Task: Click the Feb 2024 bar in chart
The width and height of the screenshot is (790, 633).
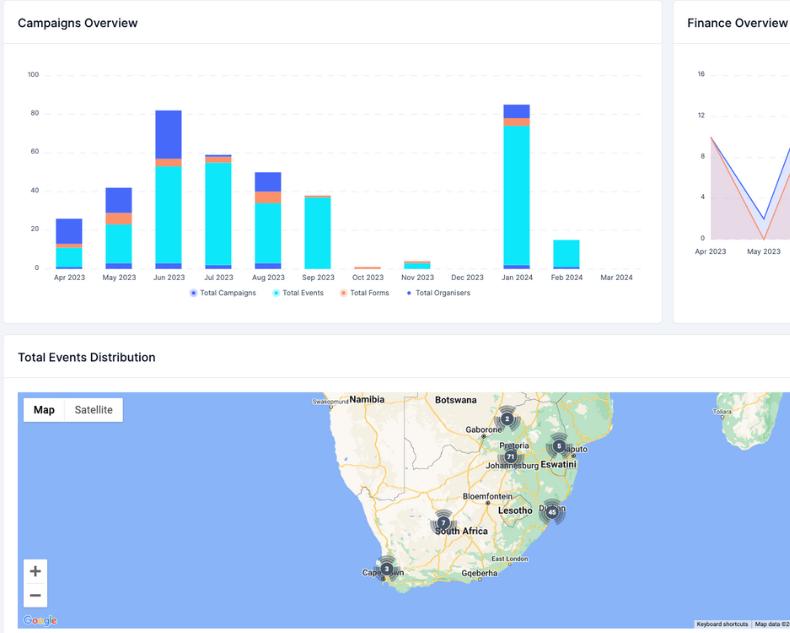Action: coord(567,254)
